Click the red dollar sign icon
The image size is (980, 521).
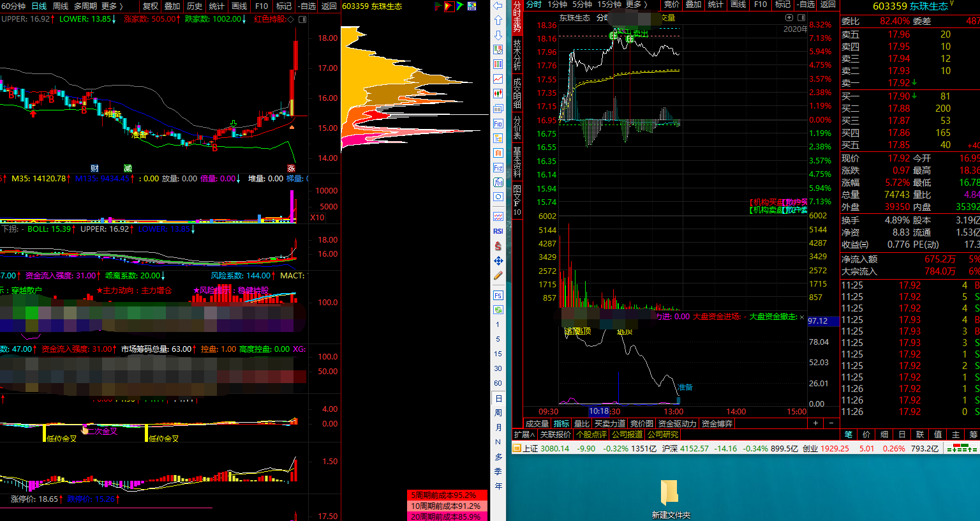point(498,246)
